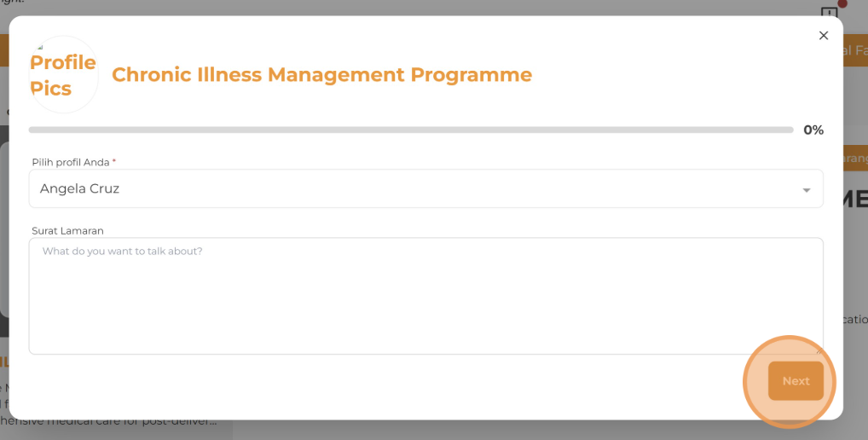
Task: Click the application progress bar
Action: click(410, 130)
